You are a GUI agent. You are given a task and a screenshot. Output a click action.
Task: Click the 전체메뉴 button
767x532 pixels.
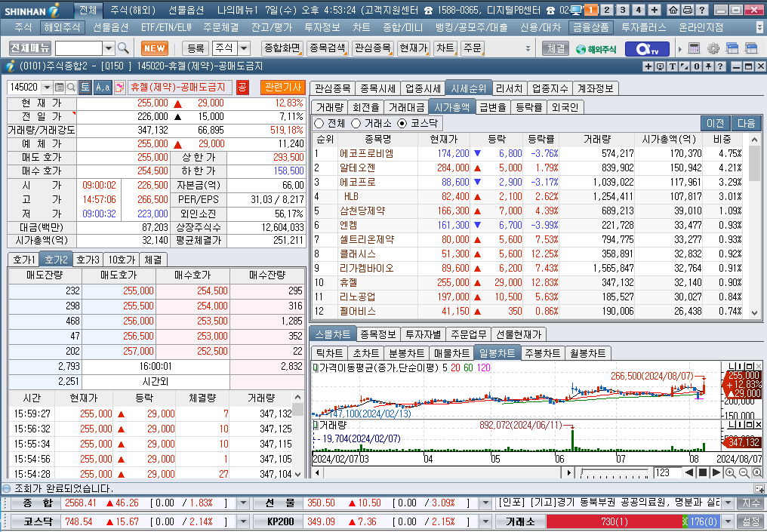[x=30, y=48]
